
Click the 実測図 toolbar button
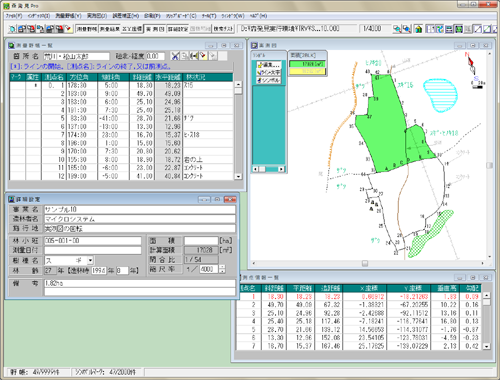[x=155, y=29]
